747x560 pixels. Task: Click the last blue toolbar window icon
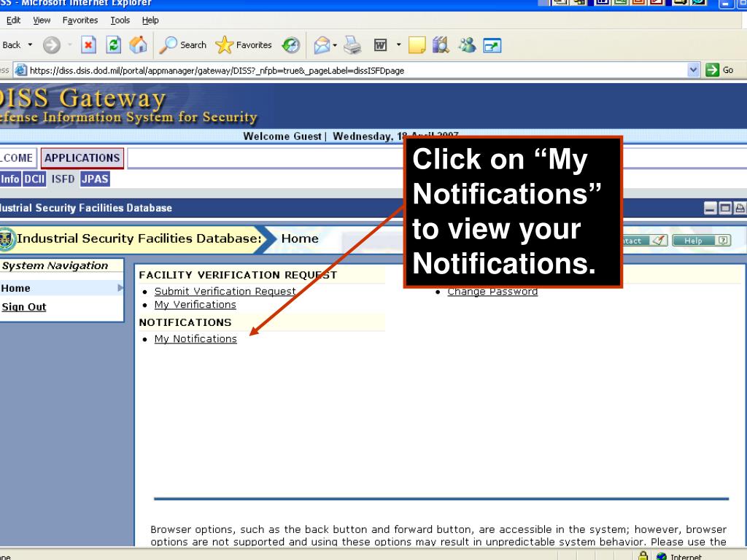coord(492,46)
